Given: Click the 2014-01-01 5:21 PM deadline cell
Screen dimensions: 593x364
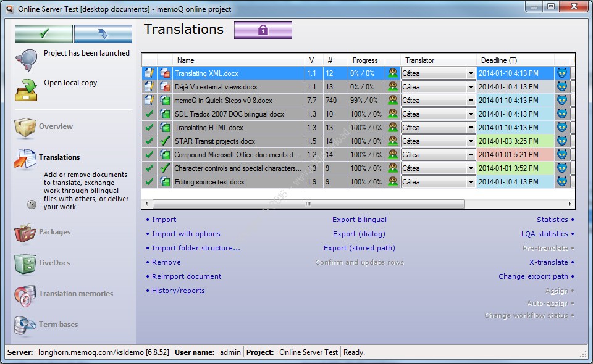Looking at the screenshot, I should pos(515,155).
